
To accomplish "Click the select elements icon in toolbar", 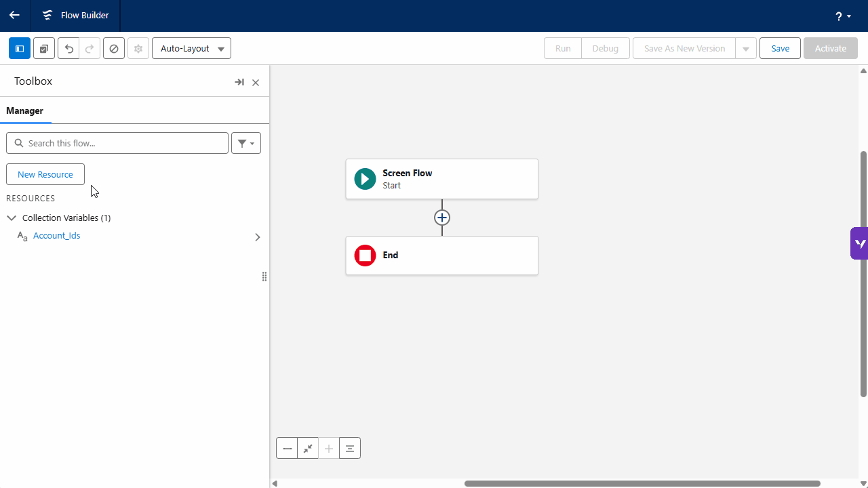I will 44,49.
